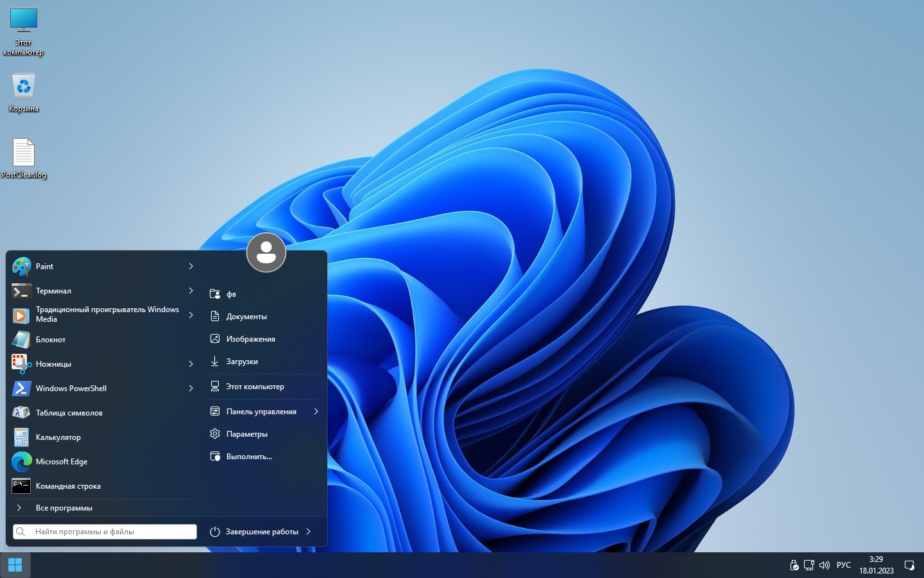Open the Блокнот notepad icon
This screenshot has height=578, width=924.
pos(21,340)
